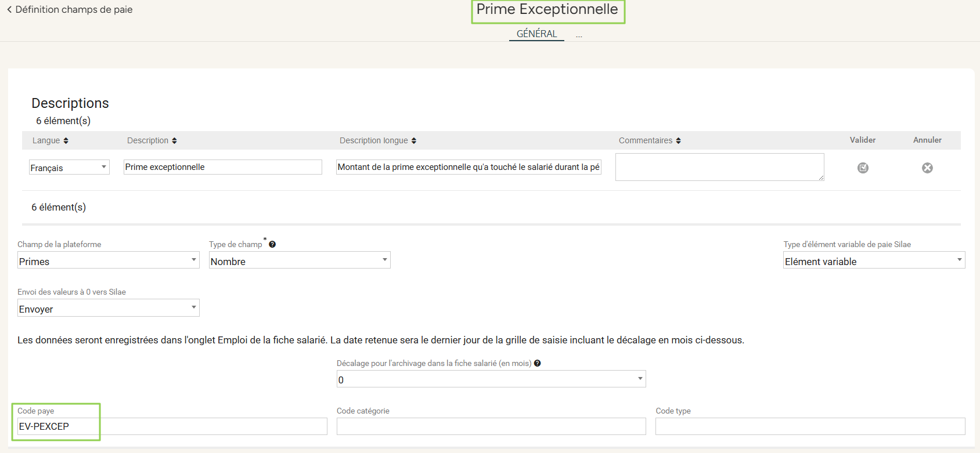The height and width of the screenshot is (453, 980).
Task: Open the Décalage months dropdown
Action: click(491, 379)
